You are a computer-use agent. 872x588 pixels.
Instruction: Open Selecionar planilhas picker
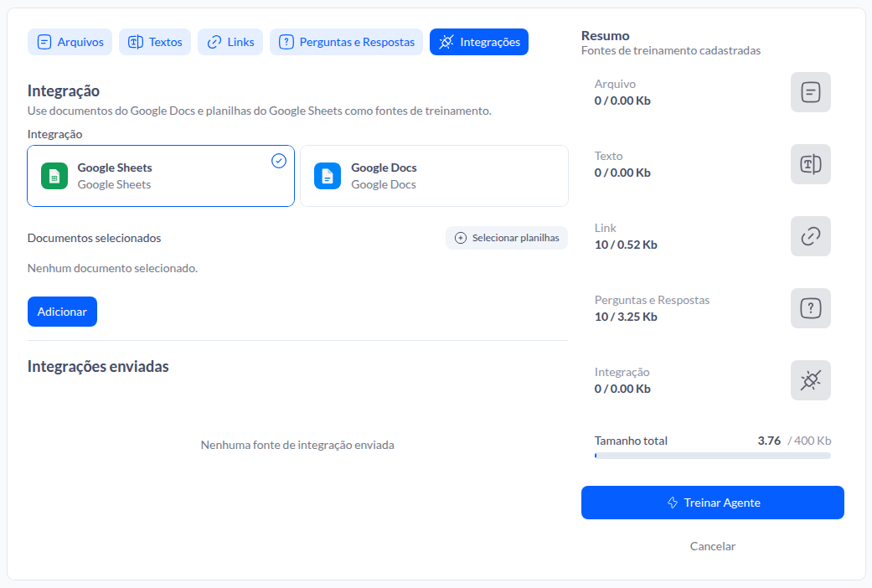click(507, 238)
